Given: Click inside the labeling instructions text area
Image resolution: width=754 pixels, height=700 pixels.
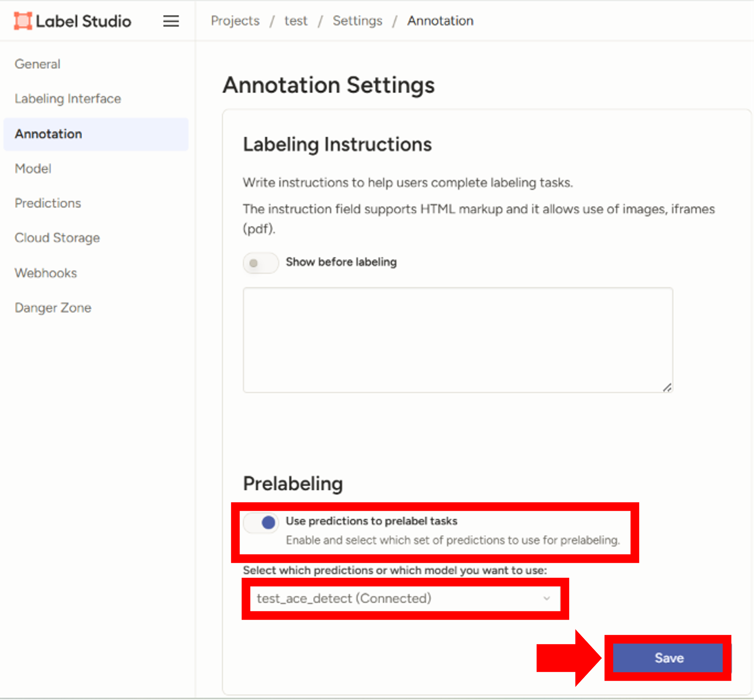Looking at the screenshot, I should tap(458, 340).
